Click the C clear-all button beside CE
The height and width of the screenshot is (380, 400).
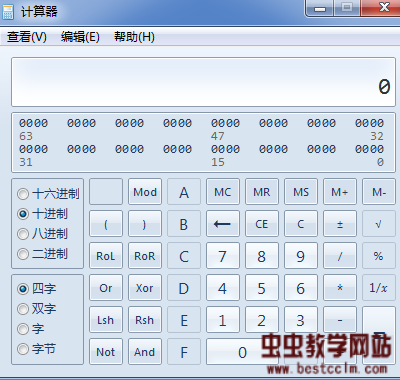[x=301, y=224]
